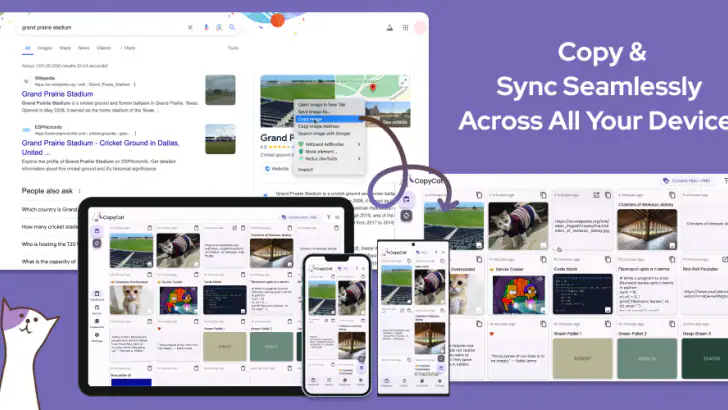The image size is (728, 410).
Task: Expand the Redux DevTools submenu
Action: (x=330, y=159)
